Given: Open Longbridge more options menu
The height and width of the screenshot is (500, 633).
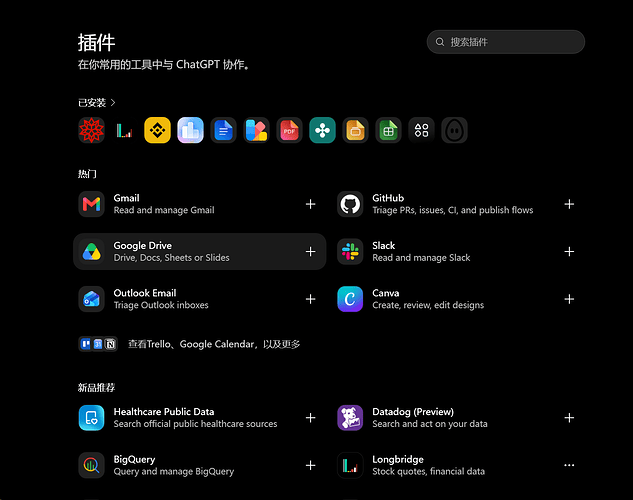Looking at the screenshot, I should [569, 465].
